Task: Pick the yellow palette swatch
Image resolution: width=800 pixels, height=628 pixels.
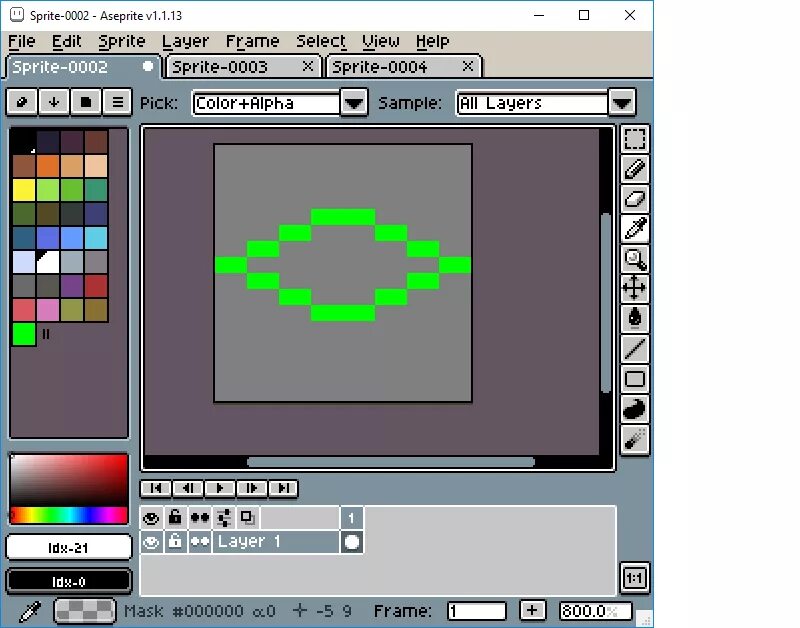Action: coord(23,190)
